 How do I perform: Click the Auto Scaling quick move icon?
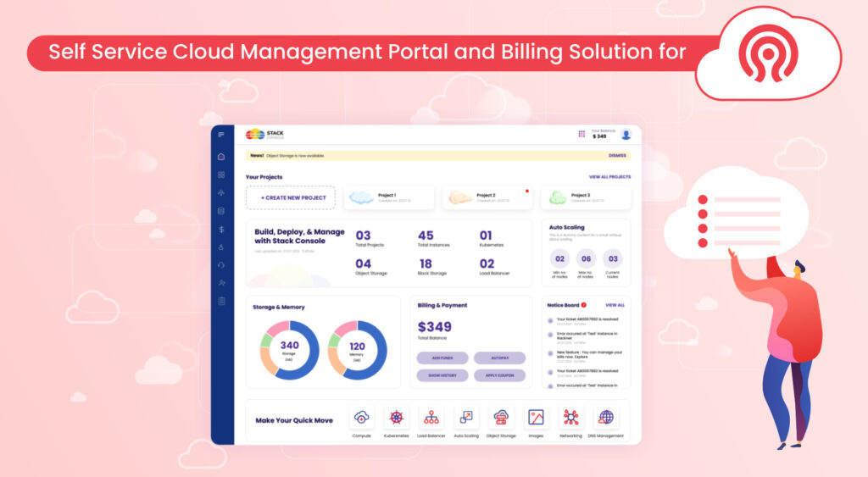point(466,417)
